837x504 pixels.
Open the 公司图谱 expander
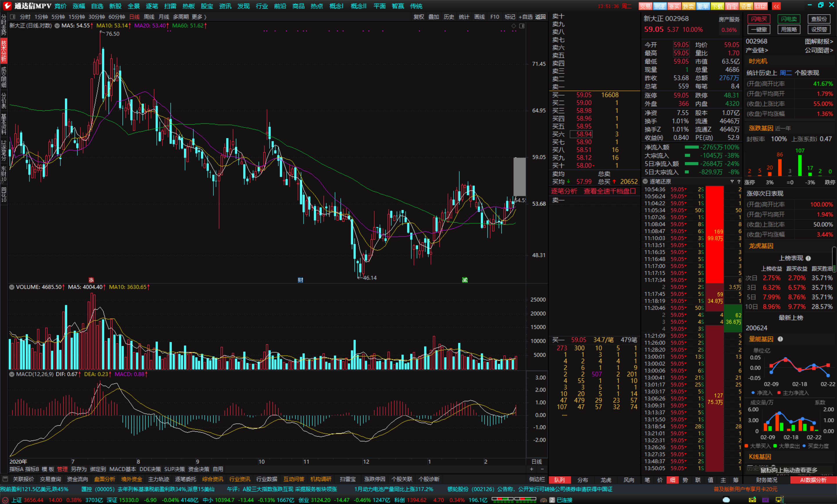(x=819, y=50)
